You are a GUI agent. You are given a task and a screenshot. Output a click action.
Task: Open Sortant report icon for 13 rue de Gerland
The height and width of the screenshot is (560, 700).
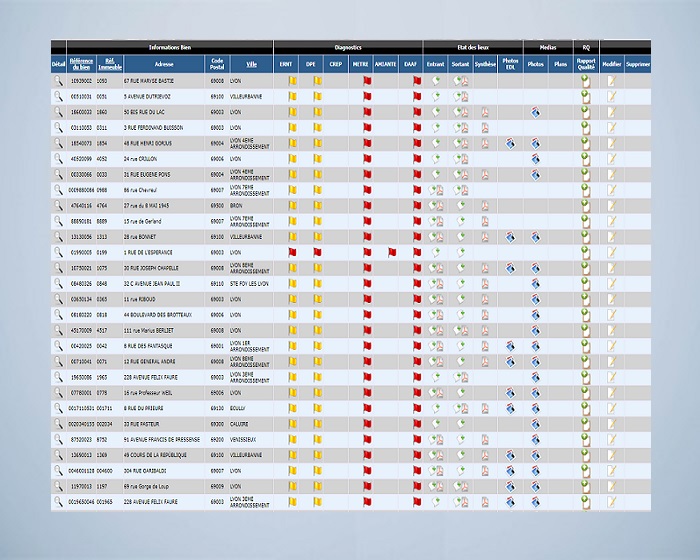coord(461,222)
